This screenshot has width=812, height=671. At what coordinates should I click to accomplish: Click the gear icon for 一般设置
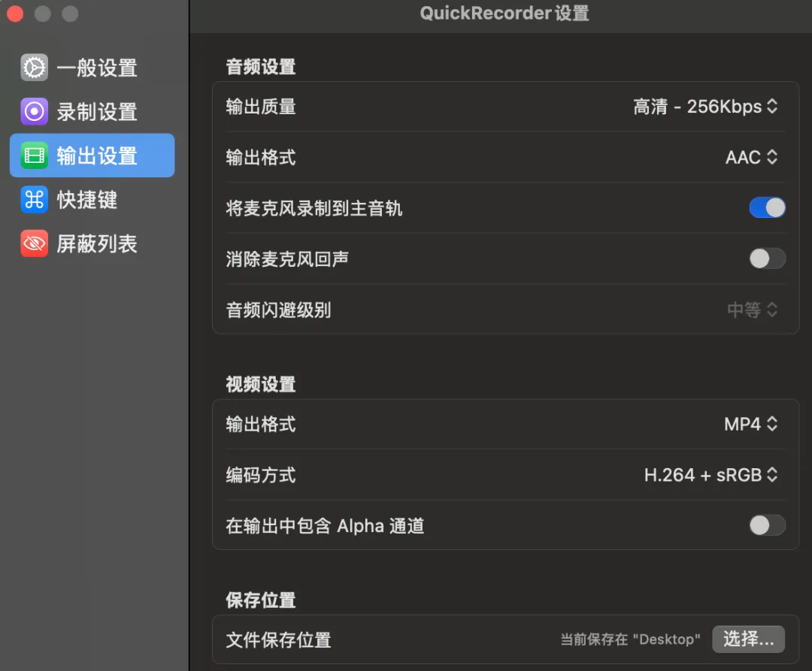34,68
